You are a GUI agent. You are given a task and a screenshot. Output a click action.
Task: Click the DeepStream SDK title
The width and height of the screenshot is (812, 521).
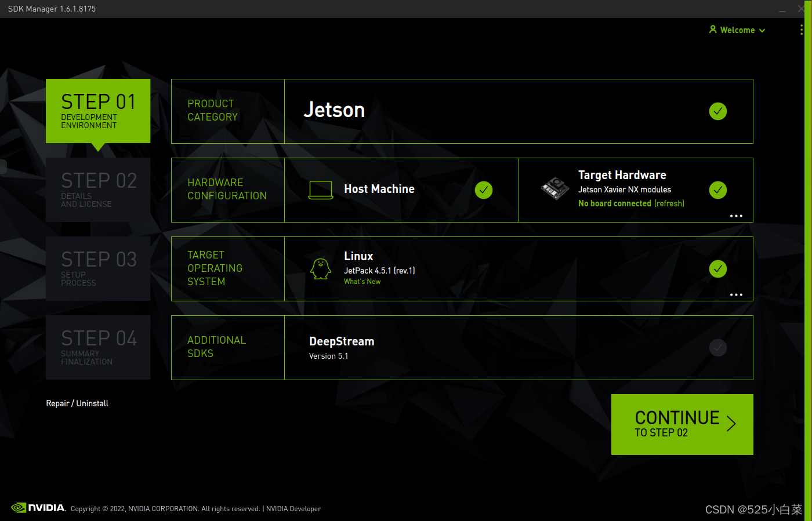342,342
